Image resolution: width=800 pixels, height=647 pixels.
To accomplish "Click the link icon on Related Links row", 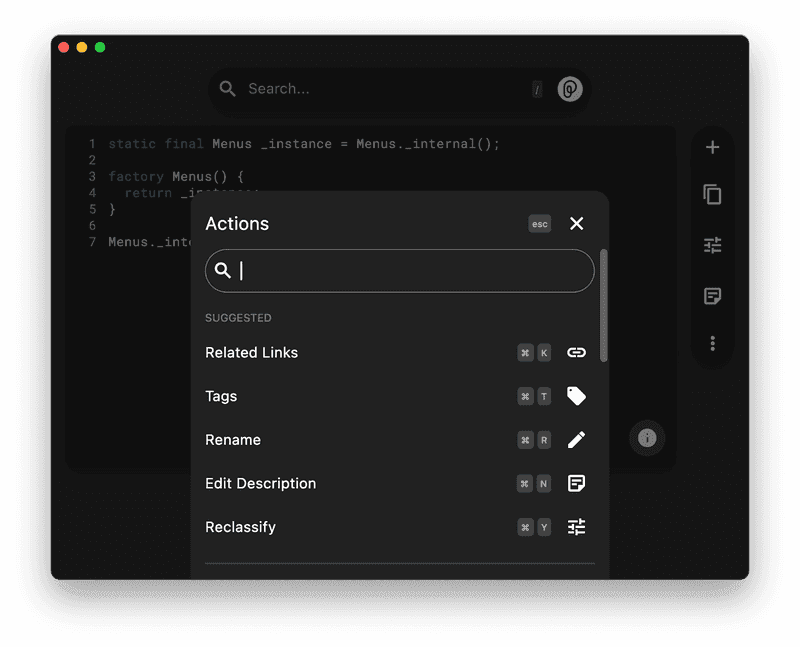I will 576,352.
